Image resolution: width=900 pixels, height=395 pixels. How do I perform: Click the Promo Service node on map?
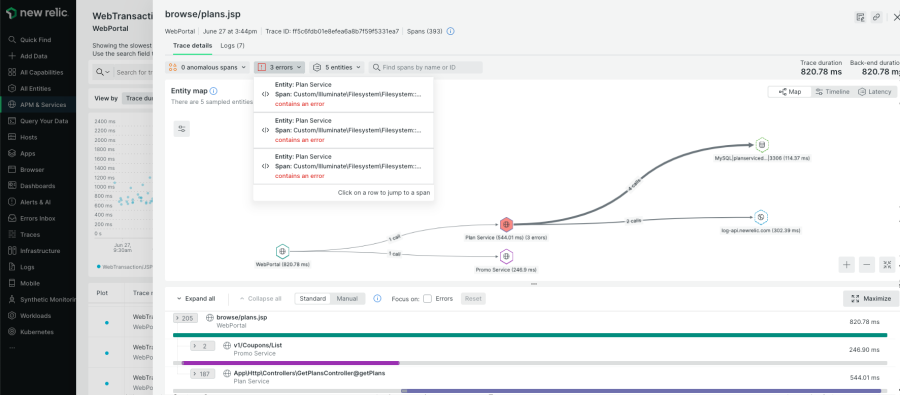point(506,256)
